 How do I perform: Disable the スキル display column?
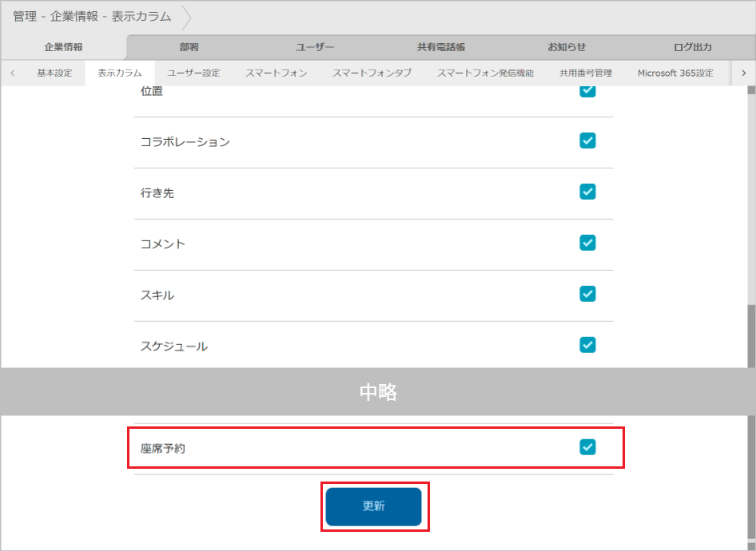tap(587, 294)
